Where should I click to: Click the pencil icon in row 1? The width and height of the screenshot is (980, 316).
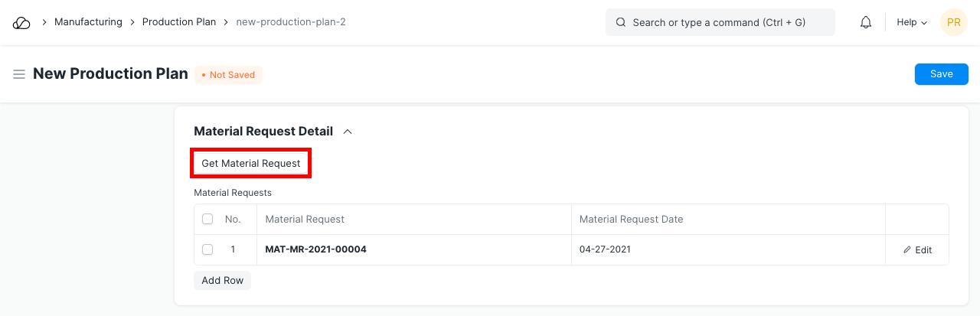tap(908, 250)
